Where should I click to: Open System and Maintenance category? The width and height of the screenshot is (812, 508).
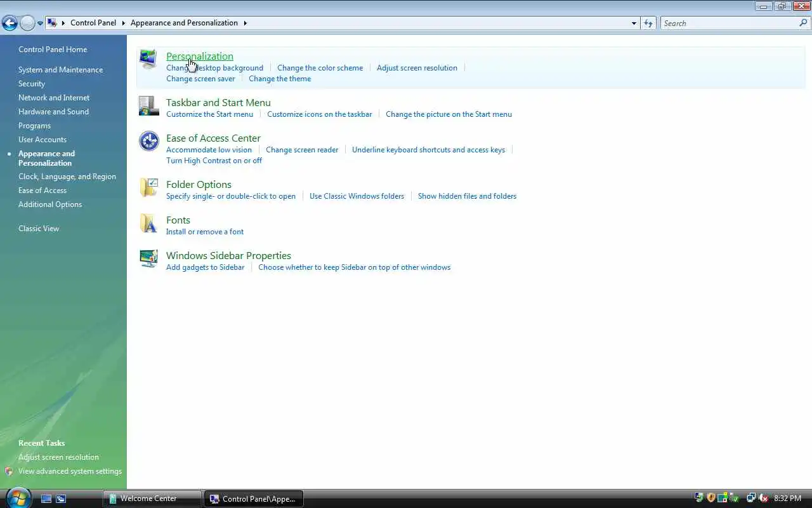tap(60, 70)
